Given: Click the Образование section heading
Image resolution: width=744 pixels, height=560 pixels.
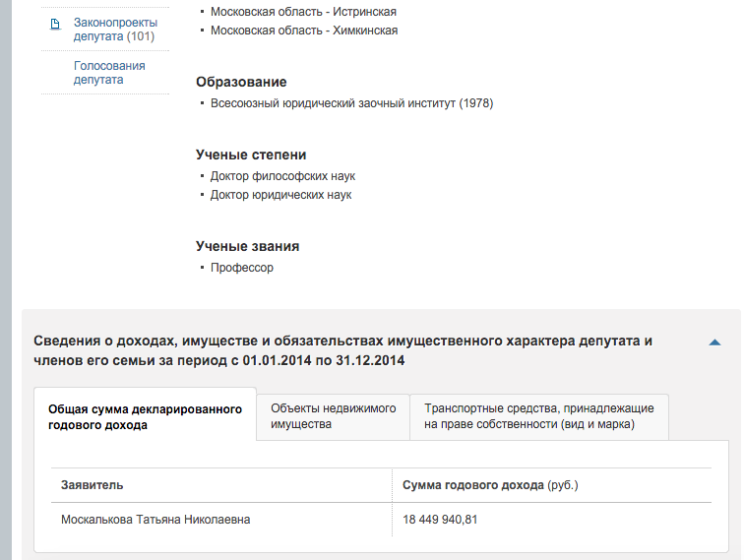Looking at the screenshot, I should coord(241,82).
